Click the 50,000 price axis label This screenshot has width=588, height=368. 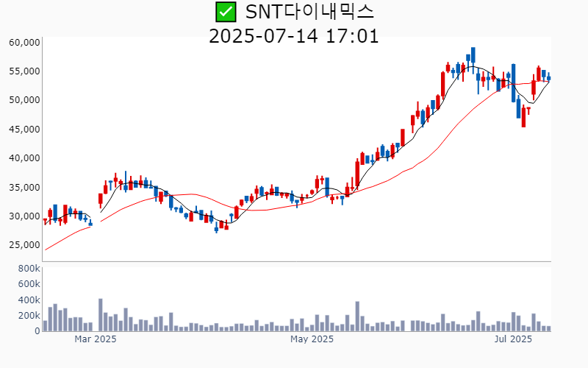pyautogui.click(x=24, y=100)
